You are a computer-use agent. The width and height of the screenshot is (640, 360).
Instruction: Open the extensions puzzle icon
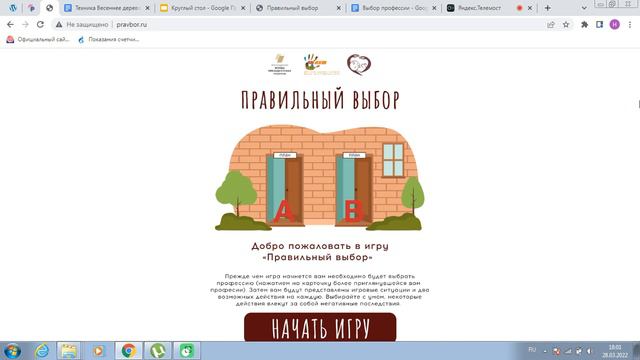[584, 24]
